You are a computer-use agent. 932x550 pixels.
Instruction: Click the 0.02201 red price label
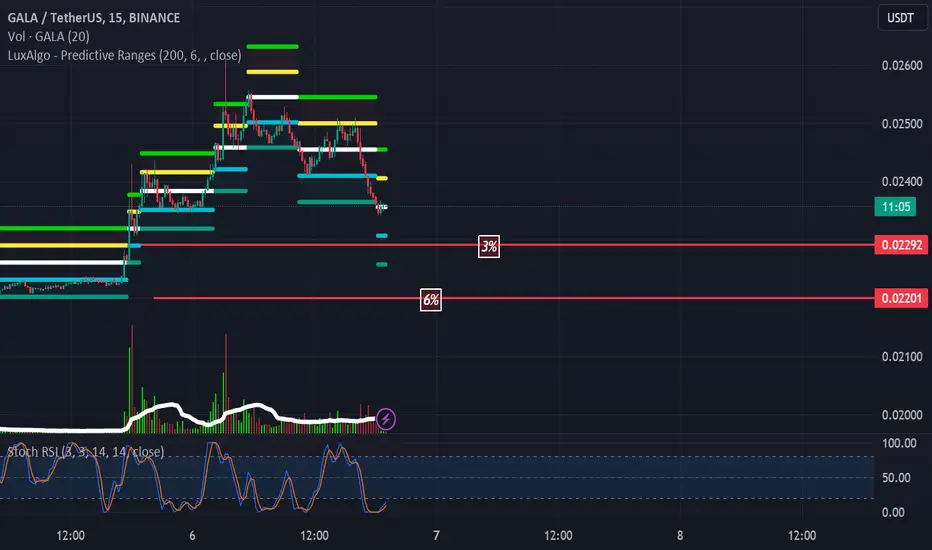[901, 298]
